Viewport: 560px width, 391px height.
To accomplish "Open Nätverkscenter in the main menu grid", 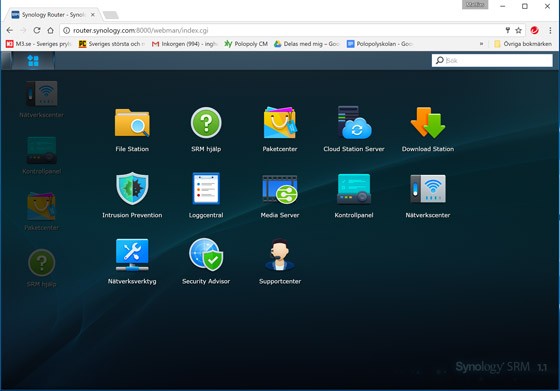I will pyautogui.click(x=428, y=196).
